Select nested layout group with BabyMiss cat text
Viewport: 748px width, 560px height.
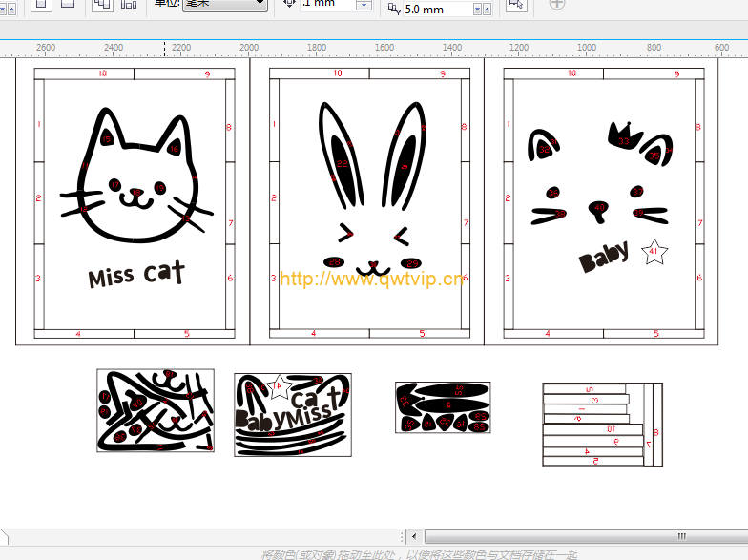click(x=293, y=415)
